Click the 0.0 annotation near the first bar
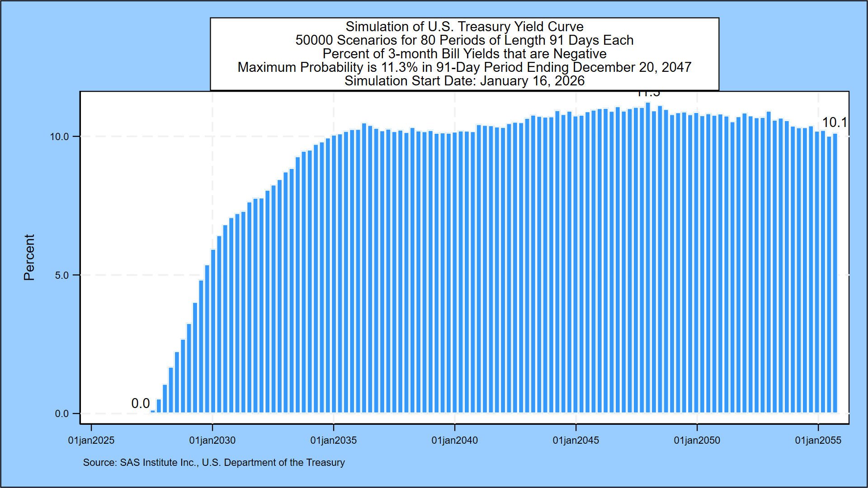 (x=142, y=402)
